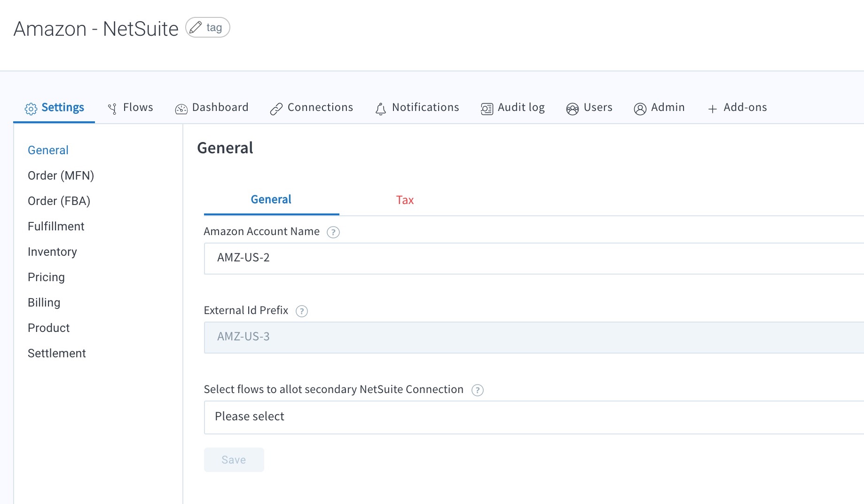The height and width of the screenshot is (504, 864).
Task: Click the Users group icon
Action: coord(572,109)
